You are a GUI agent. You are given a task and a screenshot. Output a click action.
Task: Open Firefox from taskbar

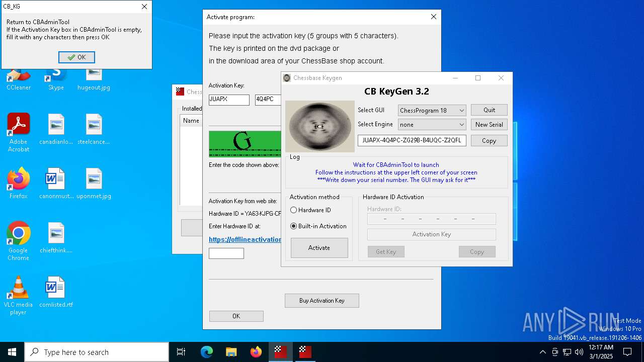[x=256, y=352]
